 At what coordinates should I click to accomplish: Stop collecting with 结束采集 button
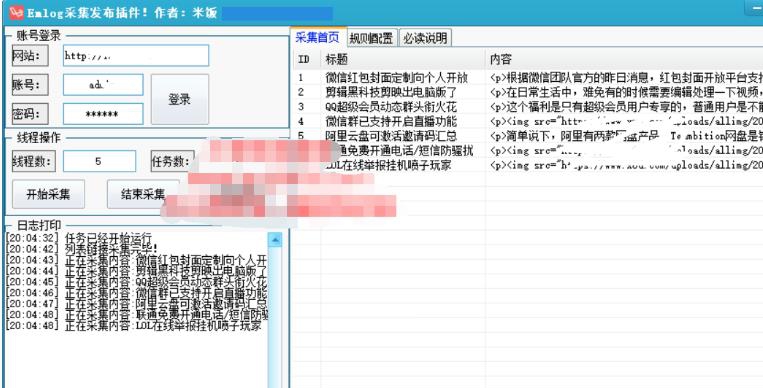click(143, 194)
